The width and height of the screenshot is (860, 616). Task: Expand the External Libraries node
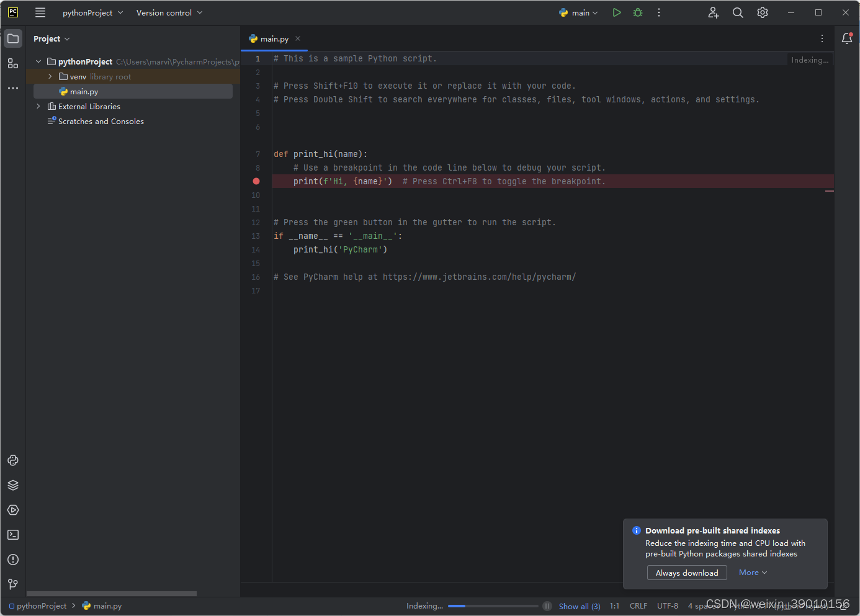tap(38, 106)
